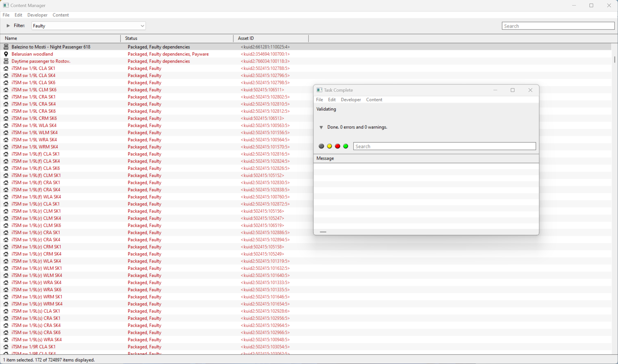The height and width of the screenshot is (364, 618).
Task: Open the Content menu in Task Complete
Action: click(374, 100)
